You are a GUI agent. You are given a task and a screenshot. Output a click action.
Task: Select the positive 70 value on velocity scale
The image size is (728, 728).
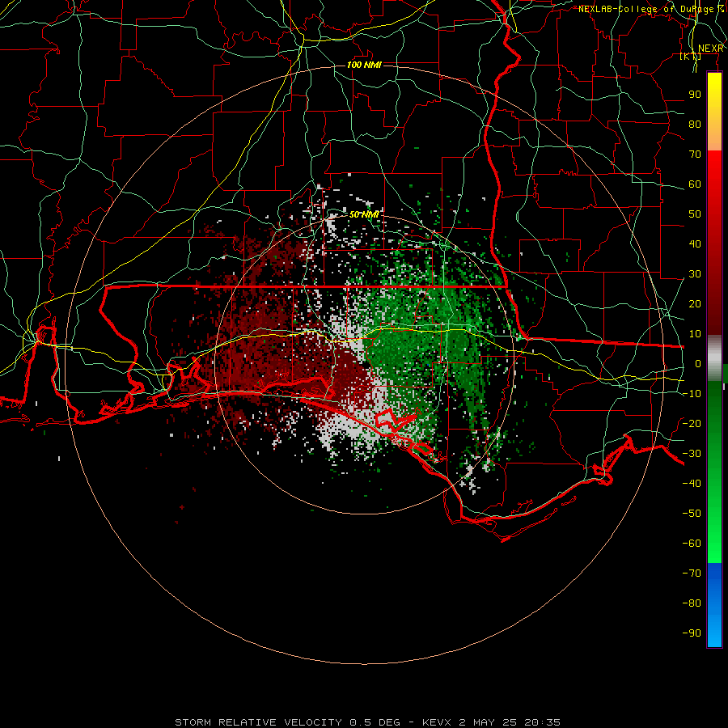click(695, 154)
